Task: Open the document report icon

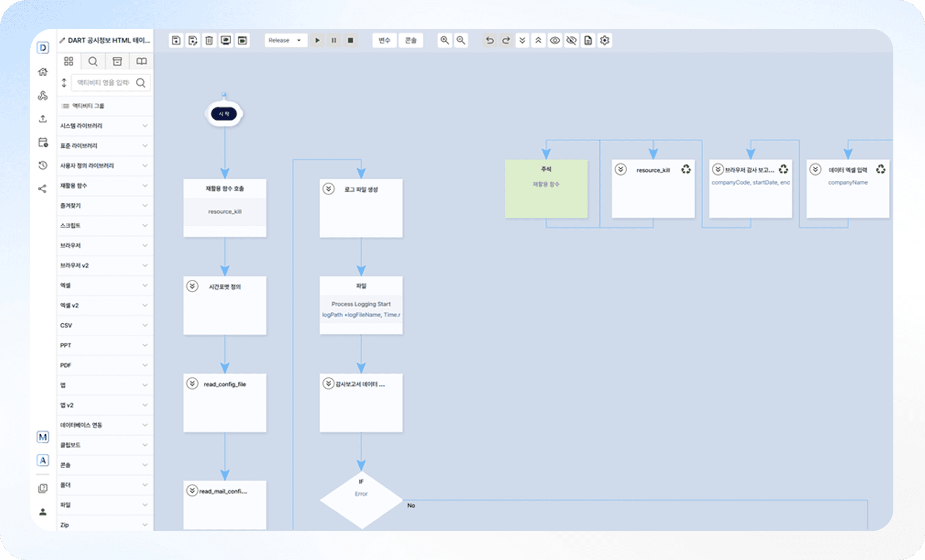Action: tap(588, 40)
